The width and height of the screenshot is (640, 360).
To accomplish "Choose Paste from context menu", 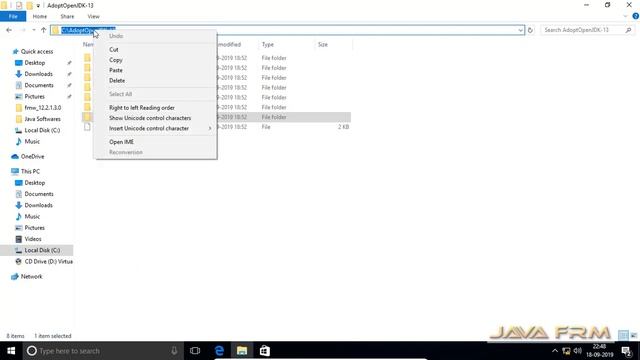I will pos(116,70).
